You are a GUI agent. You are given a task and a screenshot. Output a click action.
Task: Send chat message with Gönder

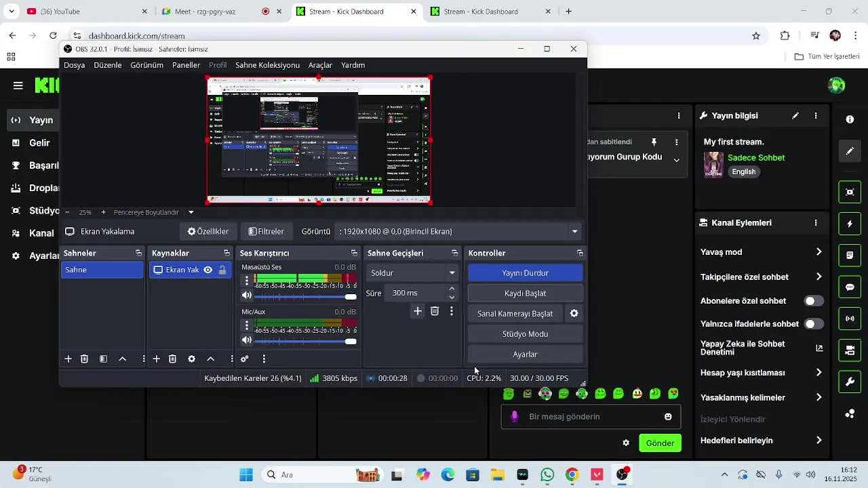point(660,443)
